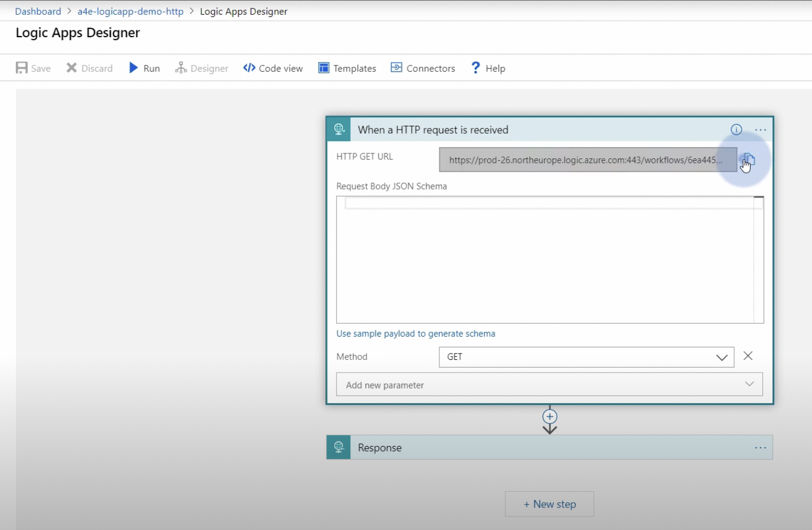
Task: Select the HTTP GET URL field
Action: click(x=588, y=160)
